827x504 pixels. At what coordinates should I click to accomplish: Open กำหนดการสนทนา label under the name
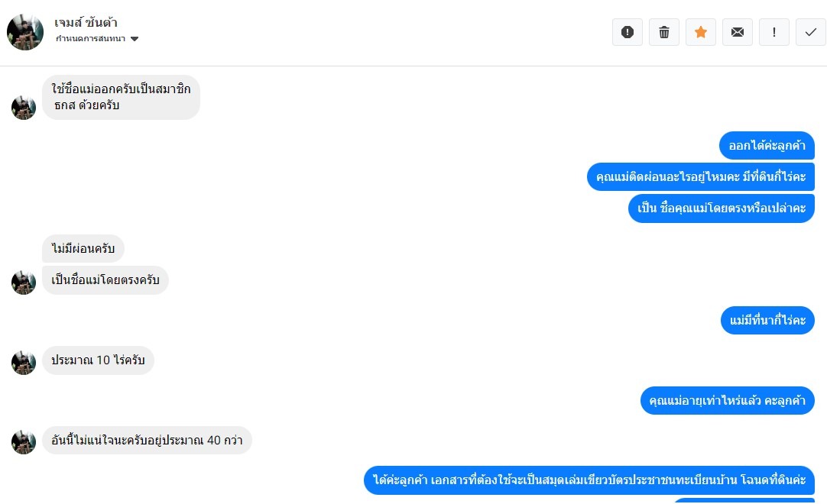coord(90,38)
